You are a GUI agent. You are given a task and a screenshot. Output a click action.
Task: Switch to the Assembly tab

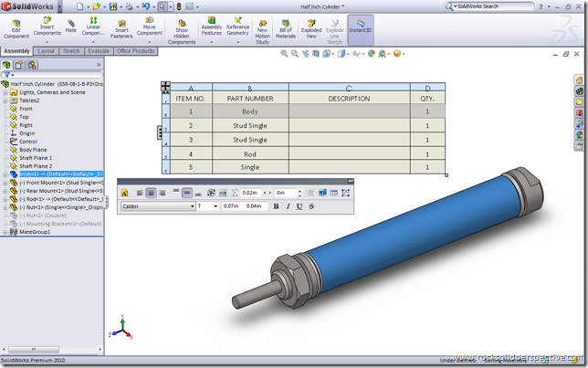16,51
